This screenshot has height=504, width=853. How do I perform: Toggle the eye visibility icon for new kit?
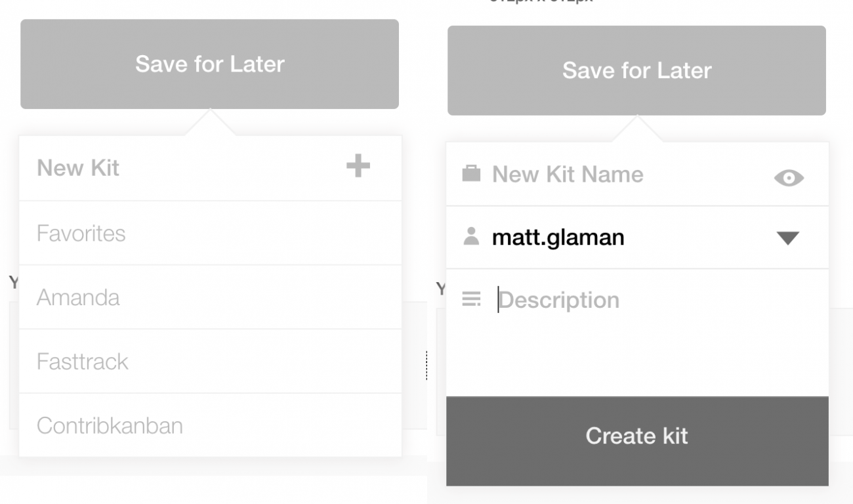[x=789, y=178]
